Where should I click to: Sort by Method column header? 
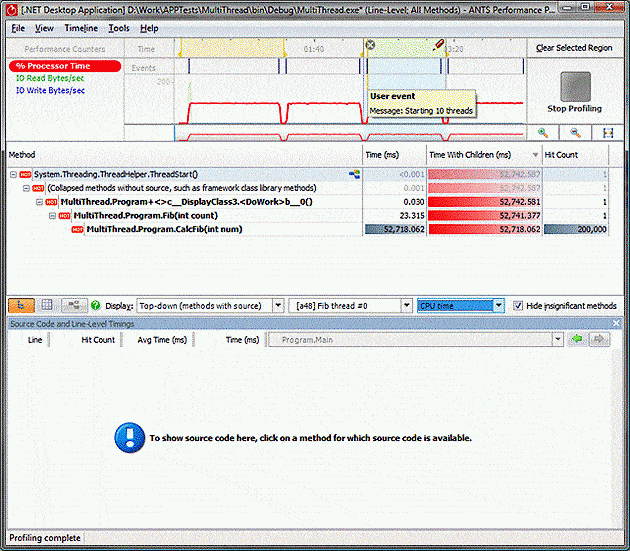[184, 155]
